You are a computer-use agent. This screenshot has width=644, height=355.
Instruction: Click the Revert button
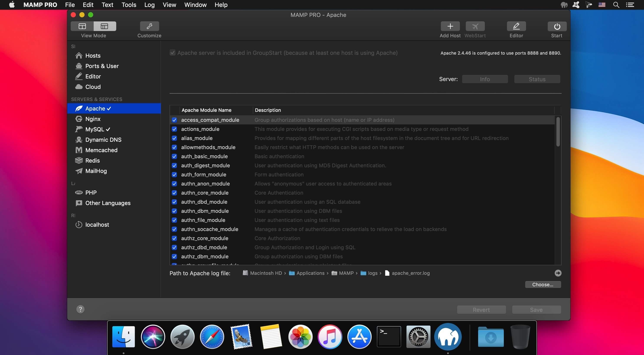tap(481, 309)
